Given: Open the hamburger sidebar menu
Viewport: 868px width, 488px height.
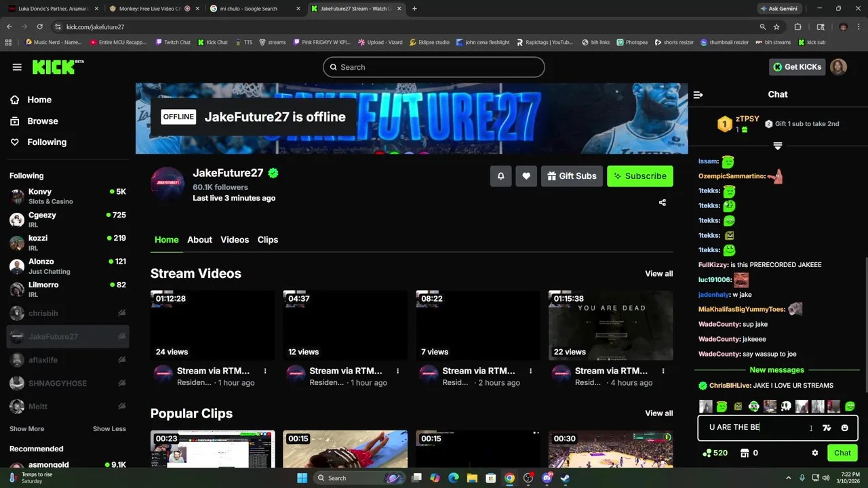Looking at the screenshot, I should (x=17, y=67).
